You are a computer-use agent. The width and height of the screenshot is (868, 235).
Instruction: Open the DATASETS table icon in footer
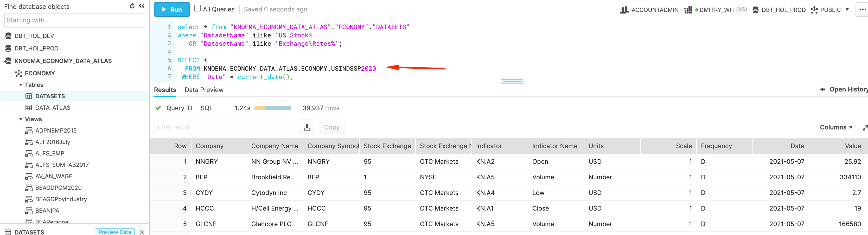pos(8,232)
